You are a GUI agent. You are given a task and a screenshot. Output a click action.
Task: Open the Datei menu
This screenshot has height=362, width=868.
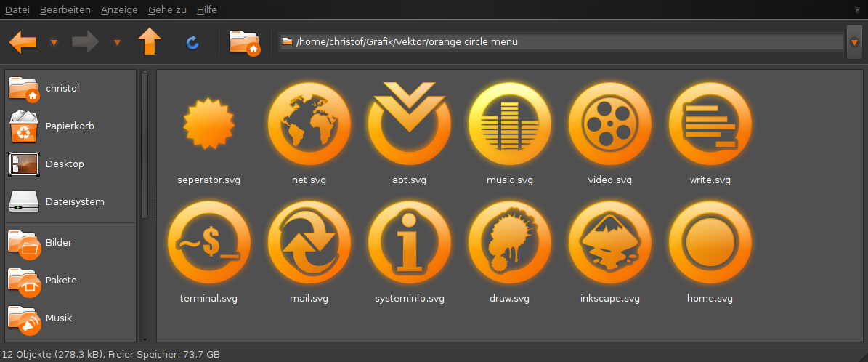pyautogui.click(x=17, y=9)
